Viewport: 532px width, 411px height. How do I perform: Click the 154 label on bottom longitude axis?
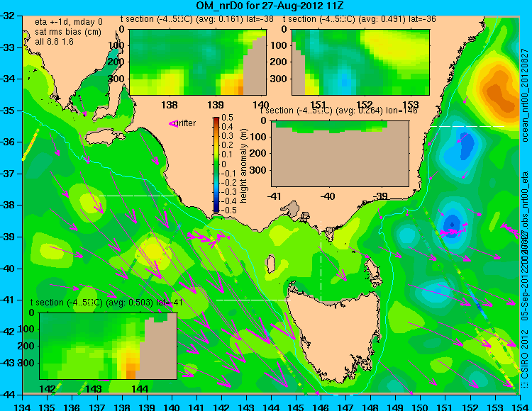click(x=520, y=407)
